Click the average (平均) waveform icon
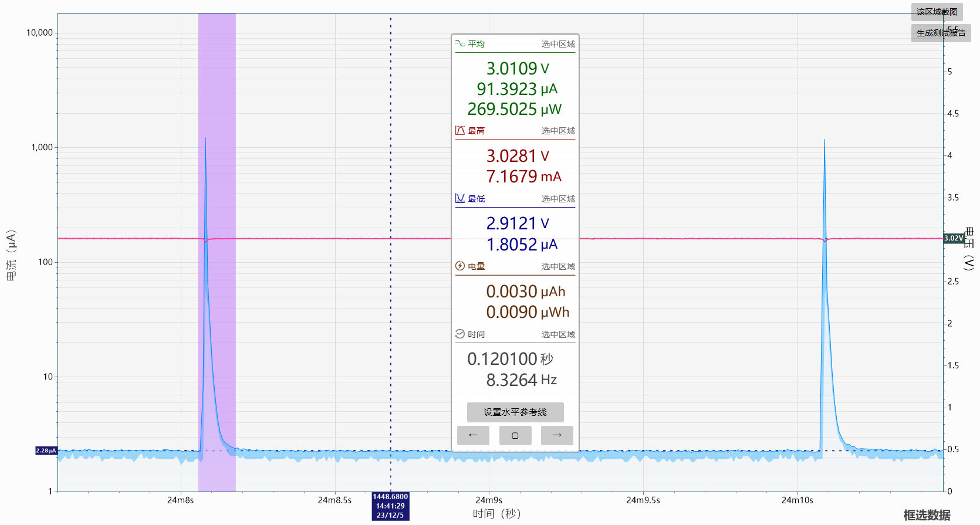Screen dimensions: 980x525 tap(460, 43)
